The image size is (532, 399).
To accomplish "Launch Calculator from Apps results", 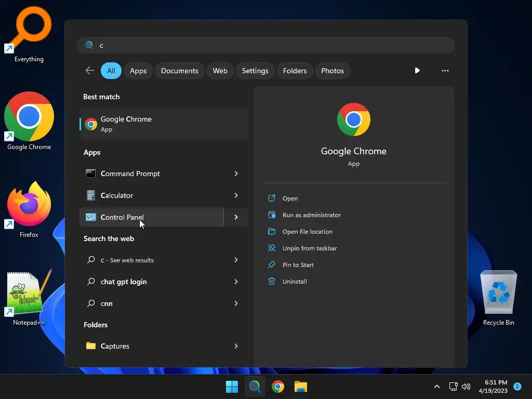I will point(152,195).
